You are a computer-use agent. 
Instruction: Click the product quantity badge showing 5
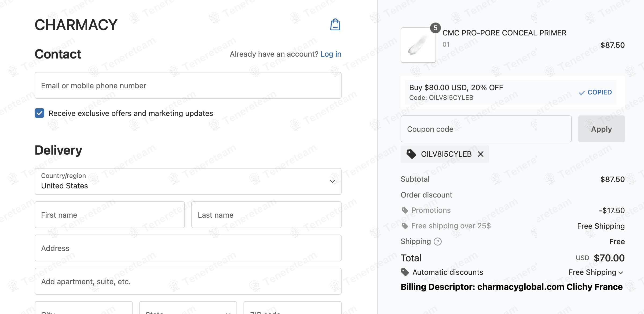435,28
